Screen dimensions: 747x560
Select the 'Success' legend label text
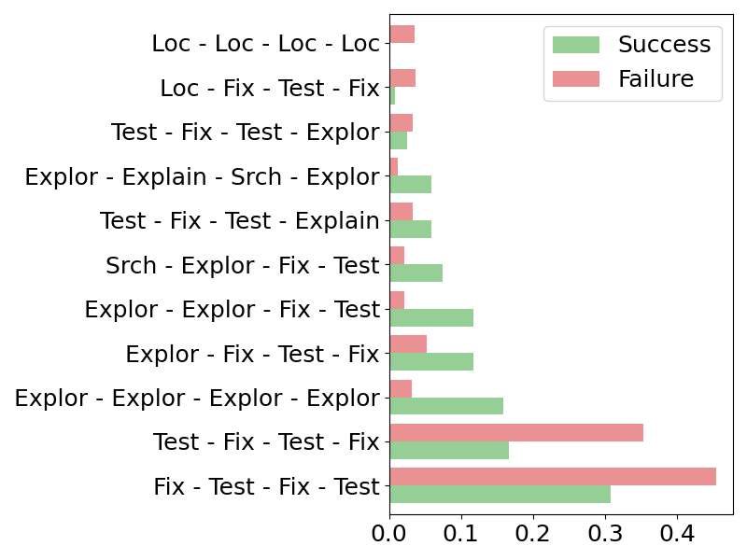click(x=664, y=45)
